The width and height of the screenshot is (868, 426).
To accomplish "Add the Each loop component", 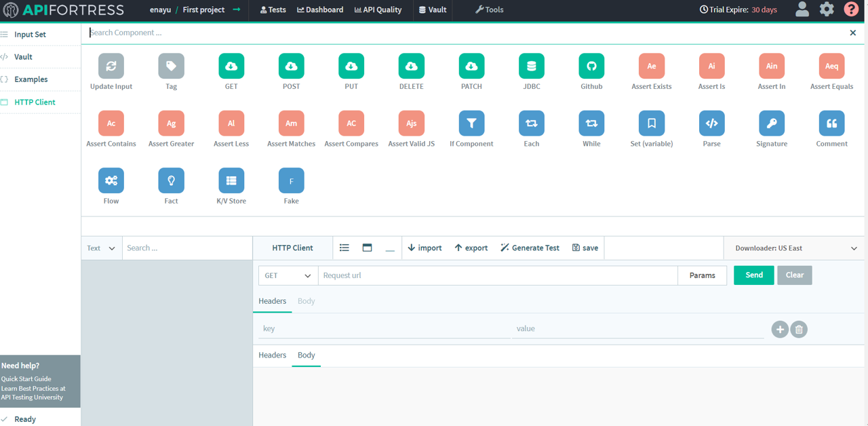I will [x=532, y=123].
